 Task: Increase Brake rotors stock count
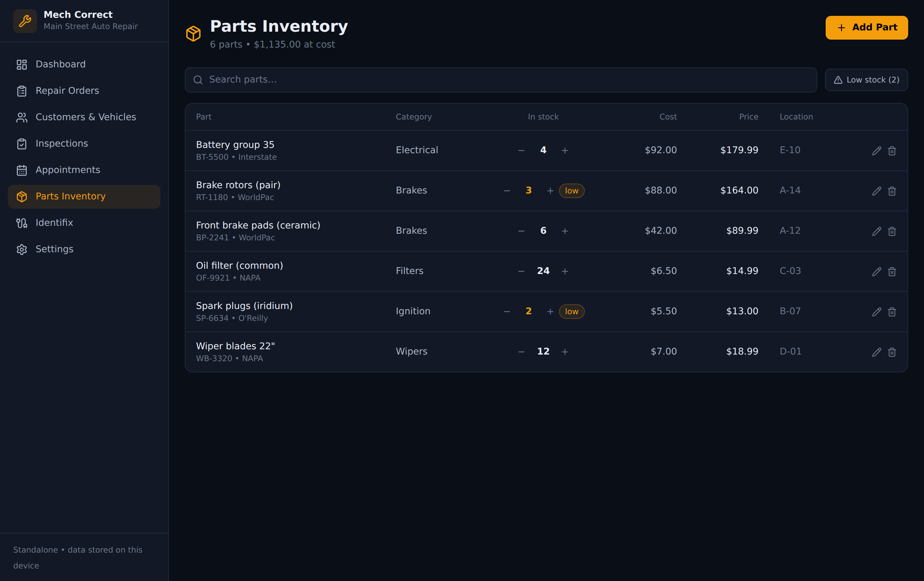pos(550,191)
